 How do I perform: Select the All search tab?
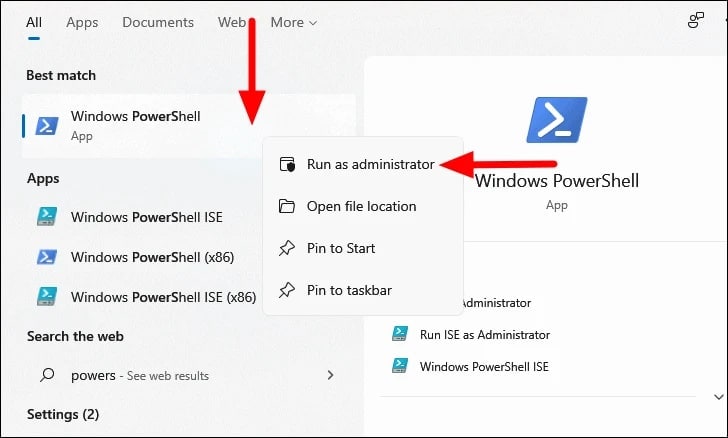coord(34,22)
